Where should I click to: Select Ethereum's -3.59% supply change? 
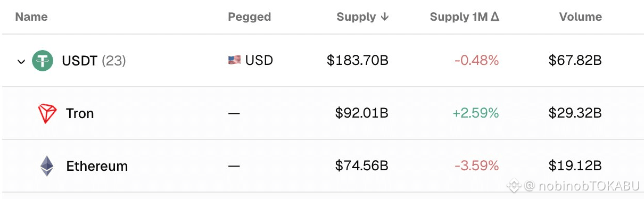click(x=477, y=166)
